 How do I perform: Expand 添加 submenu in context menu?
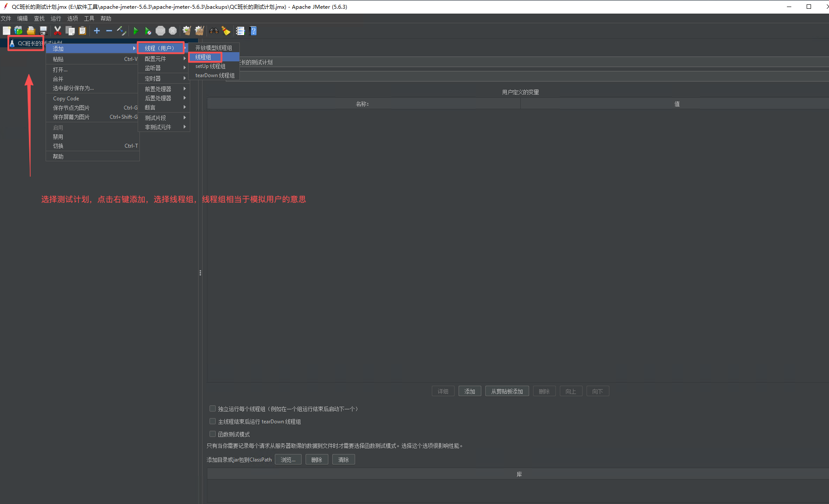coord(93,49)
